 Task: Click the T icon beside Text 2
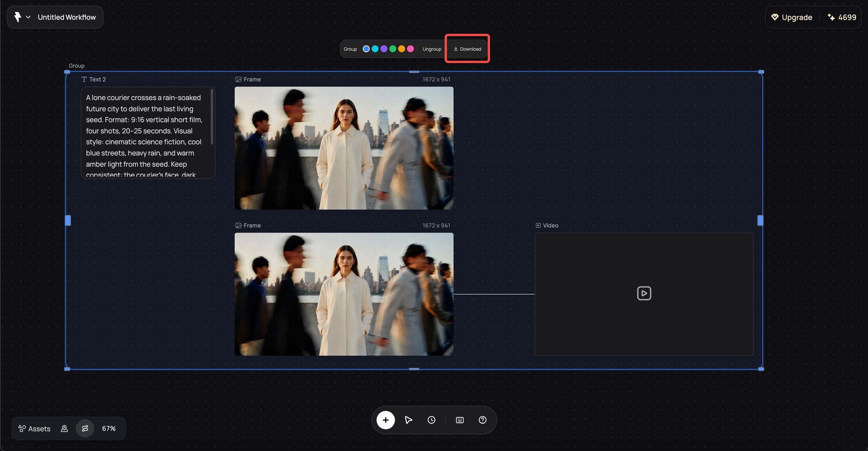point(84,79)
